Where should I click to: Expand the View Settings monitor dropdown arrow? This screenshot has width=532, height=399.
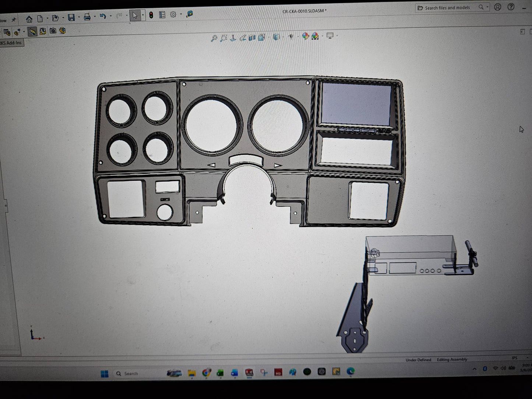pos(337,36)
